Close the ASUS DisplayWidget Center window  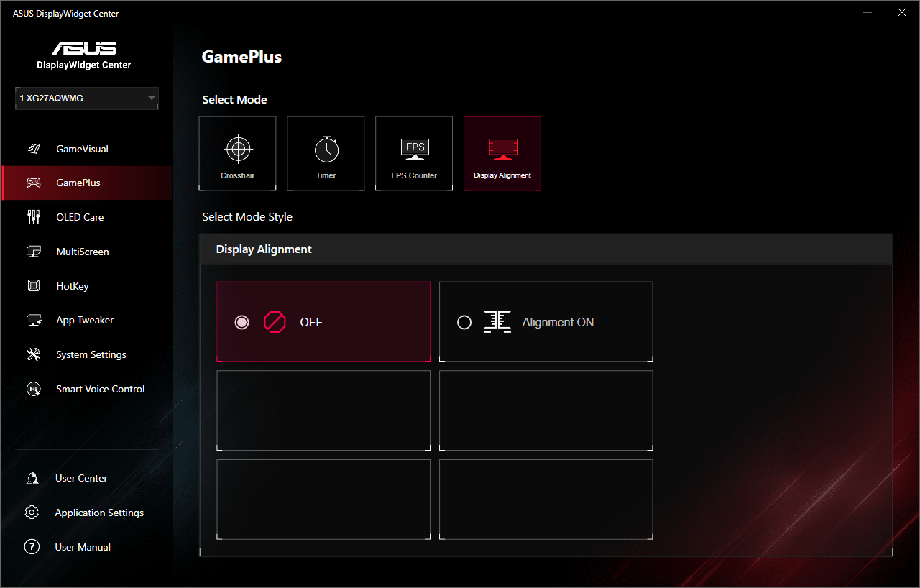tap(902, 12)
